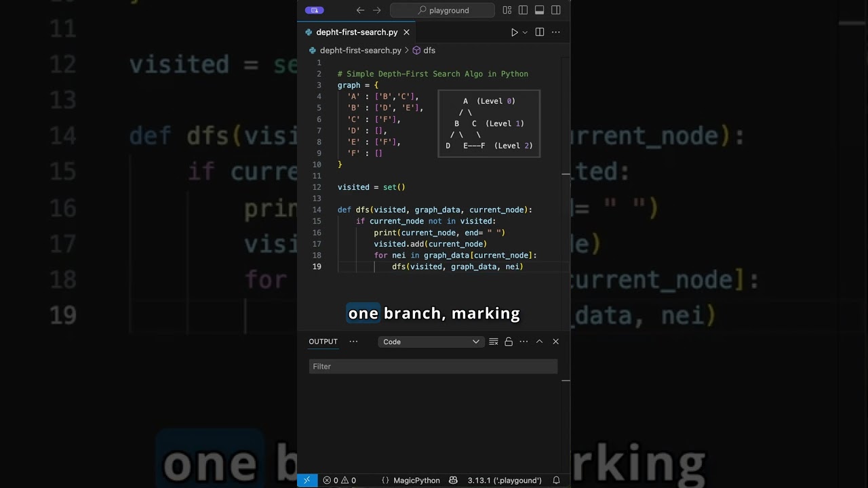The width and height of the screenshot is (868, 488).
Task: Open problems via the errors count
Action: [x=332, y=480]
